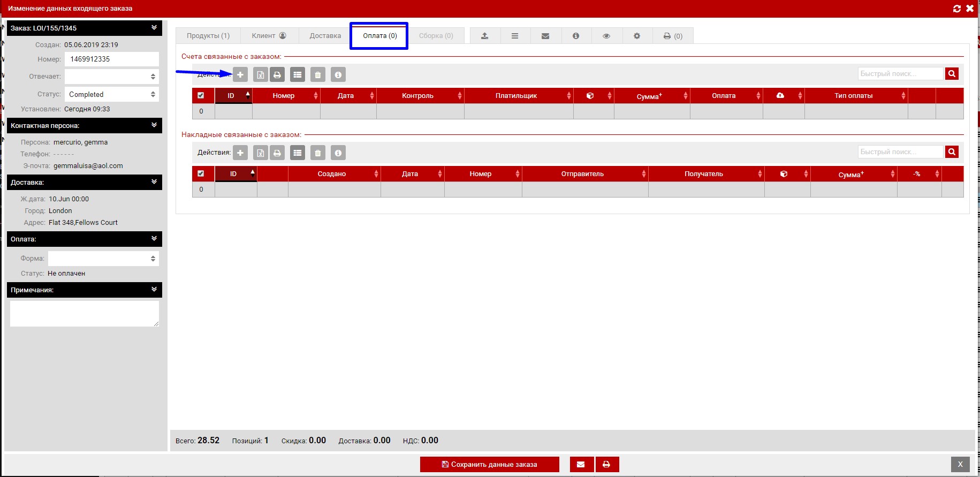
Task: Switch to the Продукты (1) tab
Action: (x=208, y=36)
